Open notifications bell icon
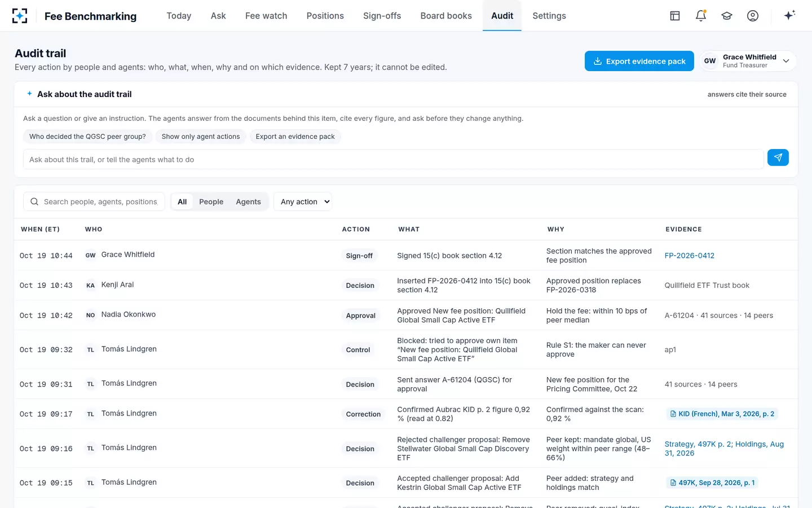This screenshot has height=508, width=812. click(701, 16)
